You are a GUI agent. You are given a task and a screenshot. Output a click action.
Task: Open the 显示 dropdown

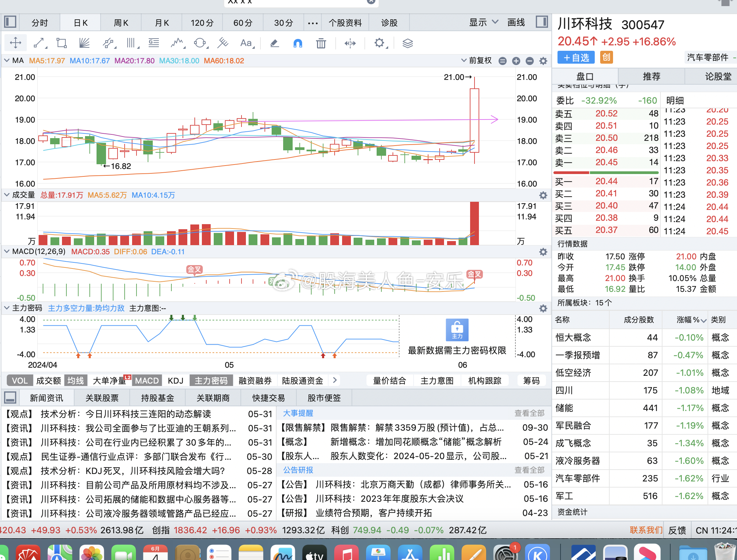(484, 23)
